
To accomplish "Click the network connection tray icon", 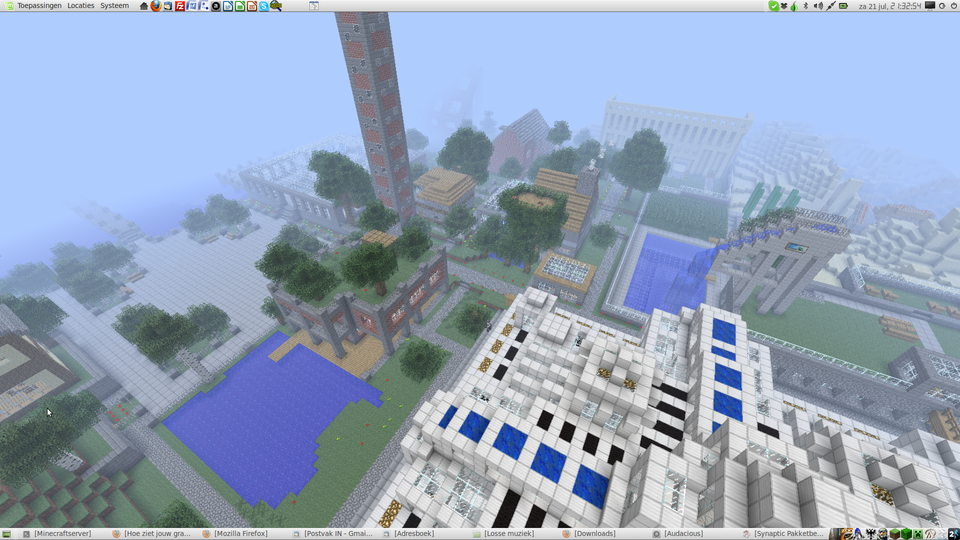I will click(831, 6).
